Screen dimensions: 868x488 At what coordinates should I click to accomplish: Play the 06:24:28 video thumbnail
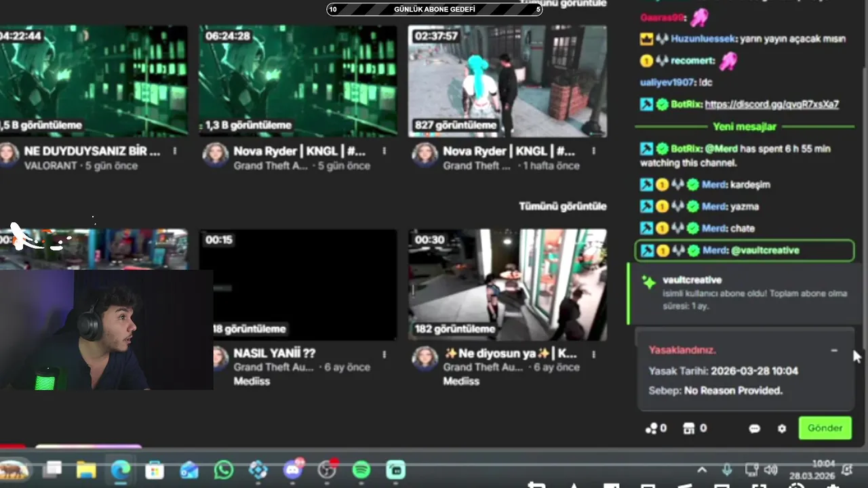pyautogui.click(x=298, y=81)
